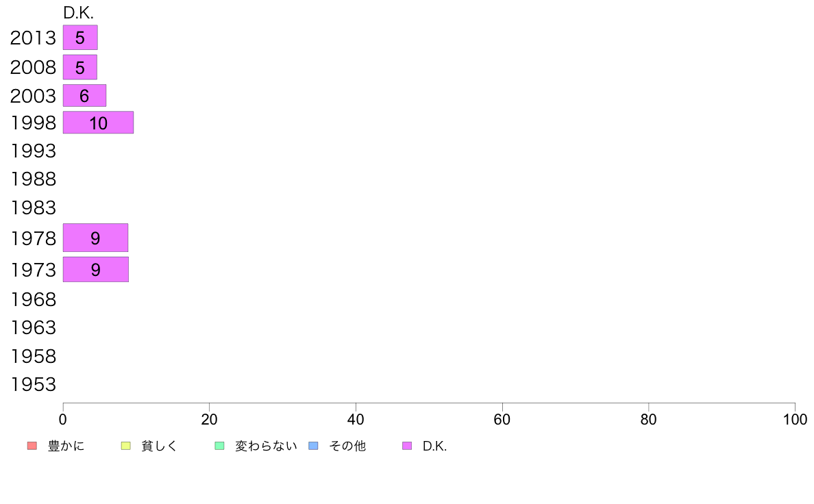Select the 1978 bar showing 9
This screenshot has height=504, width=814.
(95, 238)
